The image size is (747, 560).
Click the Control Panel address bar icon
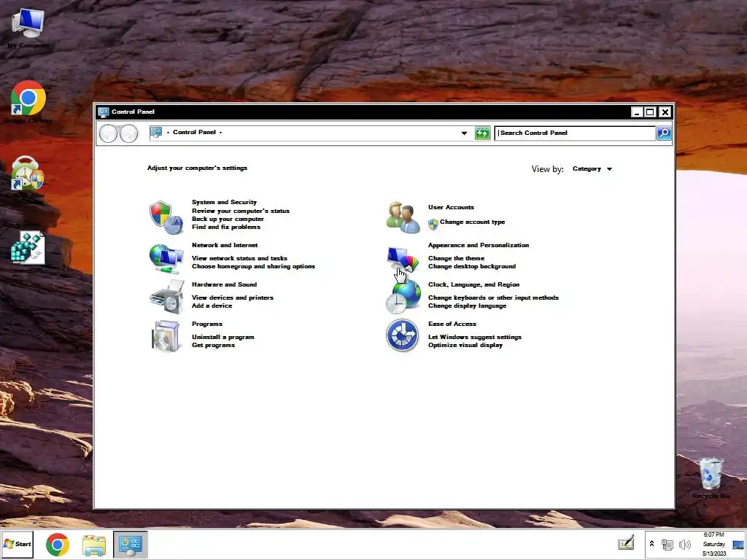point(156,133)
